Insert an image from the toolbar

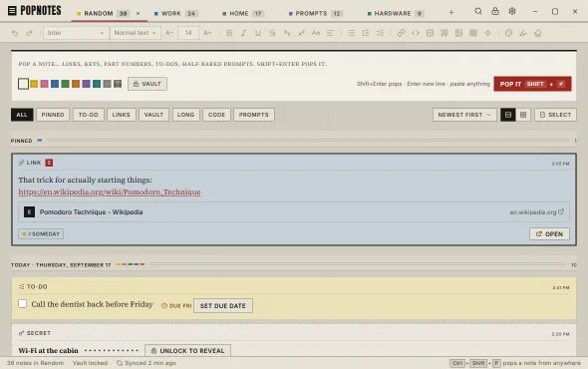tap(458, 33)
